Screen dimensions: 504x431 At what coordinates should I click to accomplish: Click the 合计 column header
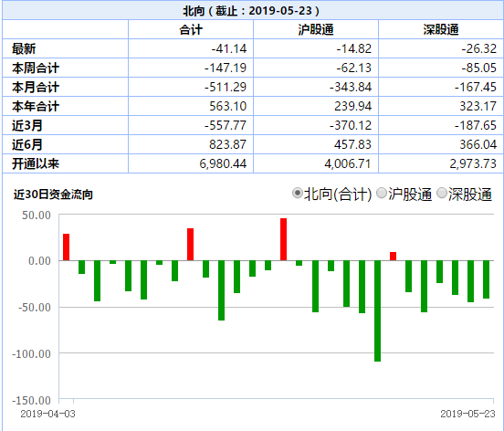pyautogui.click(x=191, y=29)
